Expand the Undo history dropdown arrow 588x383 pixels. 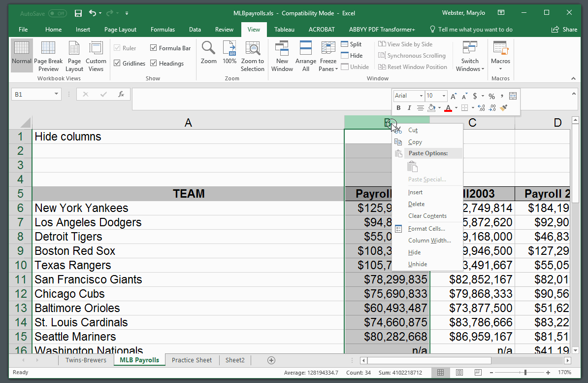coord(100,13)
